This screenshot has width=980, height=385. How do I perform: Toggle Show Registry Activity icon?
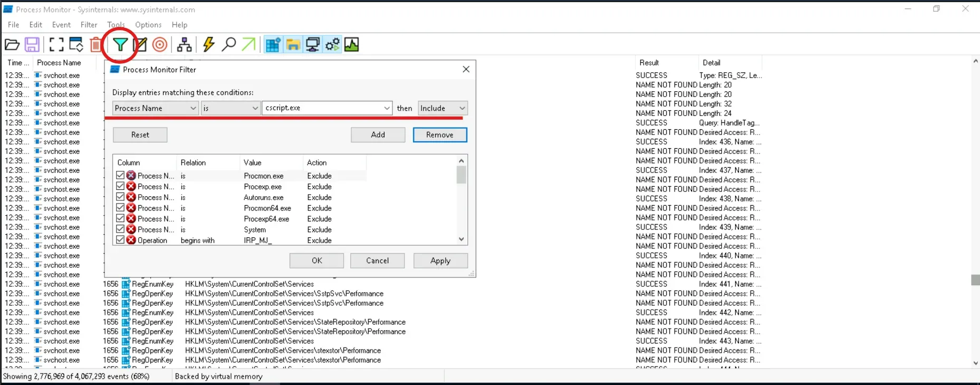pyautogui.click(x=273, y=45)
